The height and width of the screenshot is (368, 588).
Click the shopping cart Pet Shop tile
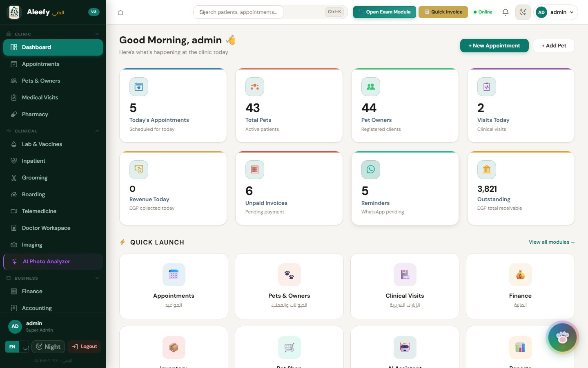click(x=289, y=347)
